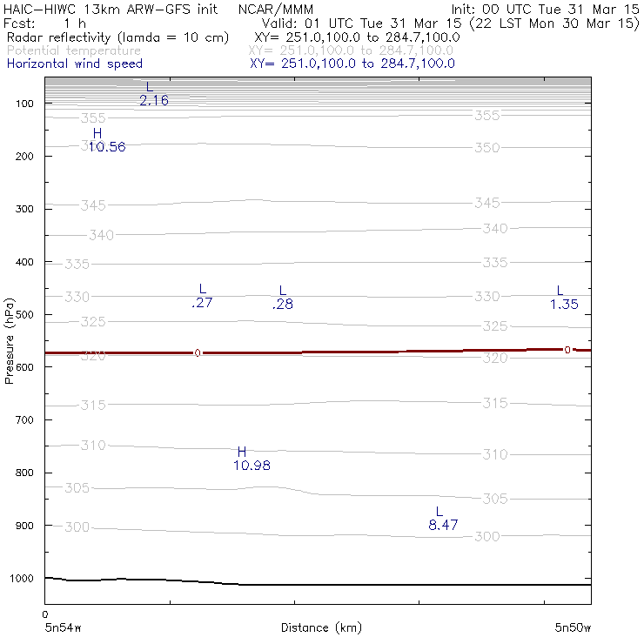Click the gray XY coordinates line for potential temperature
Screen dimensions: 644x644
coord(351,50)
